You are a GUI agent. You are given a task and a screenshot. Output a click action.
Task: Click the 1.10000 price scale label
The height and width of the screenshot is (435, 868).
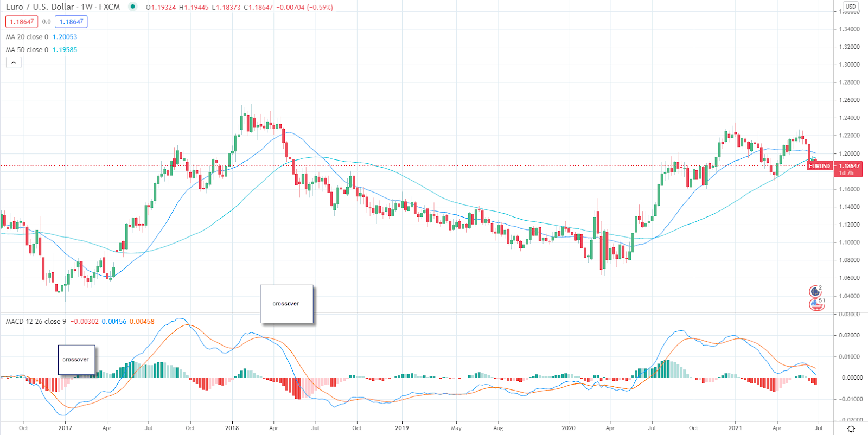point(850,242)
